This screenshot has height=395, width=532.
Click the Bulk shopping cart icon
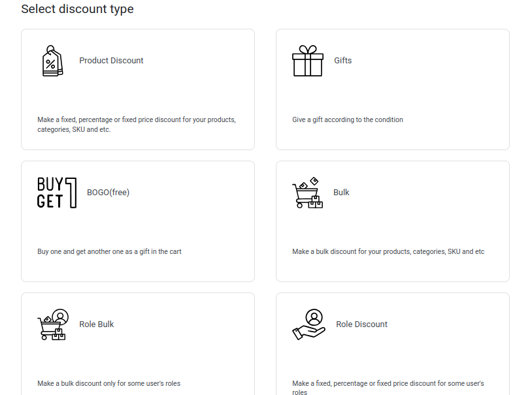307,193
